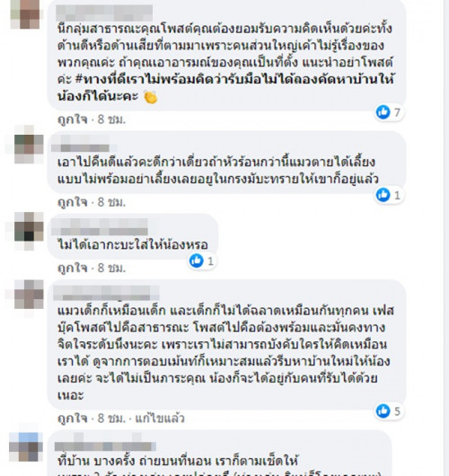This screenshot has height=476, width=449.
Task: Open the third commenter's avatar
Action: [29, 231]
